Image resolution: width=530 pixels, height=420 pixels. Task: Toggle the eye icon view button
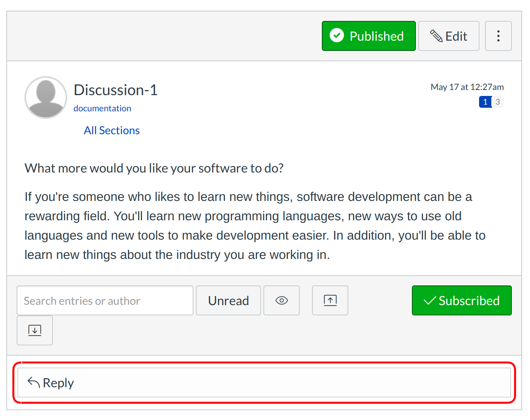282,300
